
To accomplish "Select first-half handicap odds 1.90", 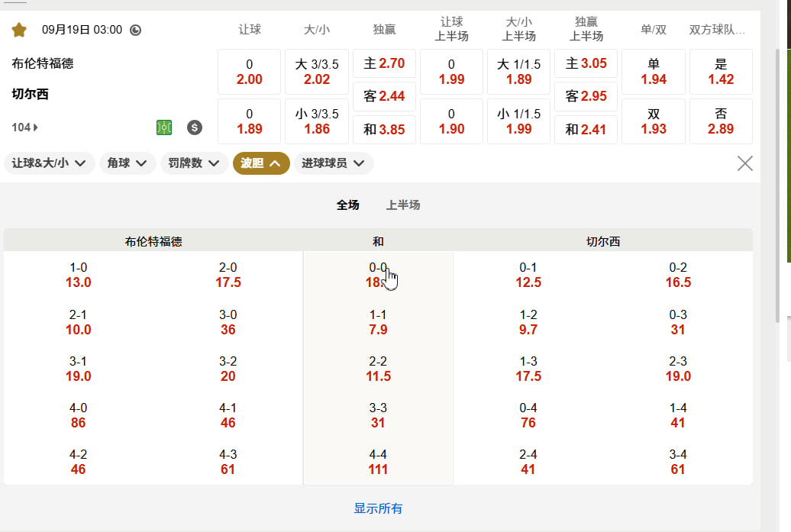I will pyautogui.click(x=451, y=121).
